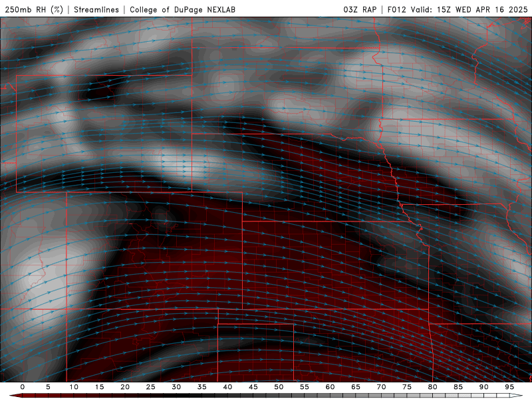Click the '30' value on the colorbar

pyautogui.click(x=176, y=387)
